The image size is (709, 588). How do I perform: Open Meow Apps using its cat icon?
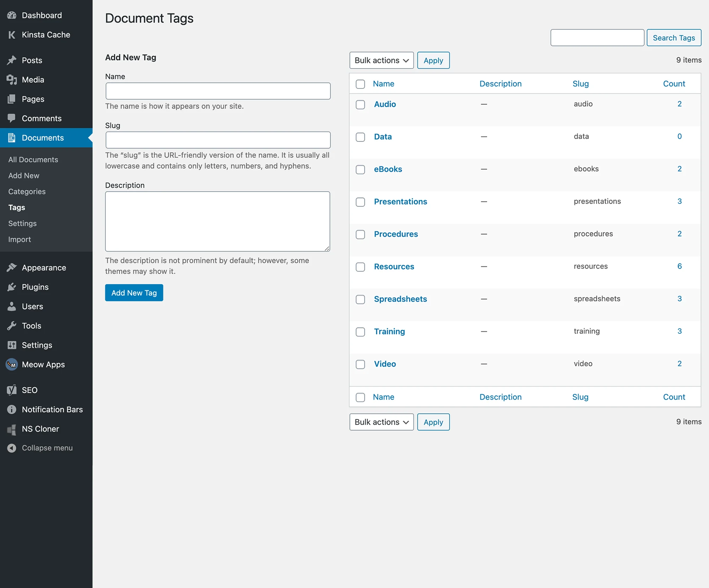click(x=12, y=364)
